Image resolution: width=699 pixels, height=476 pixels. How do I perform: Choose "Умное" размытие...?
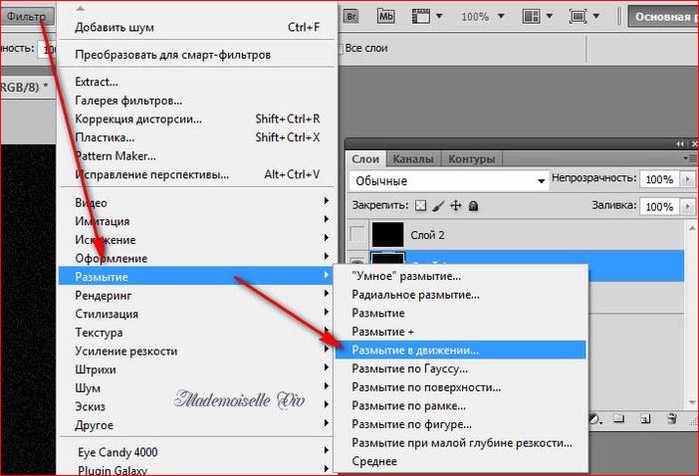click(461, 276)
